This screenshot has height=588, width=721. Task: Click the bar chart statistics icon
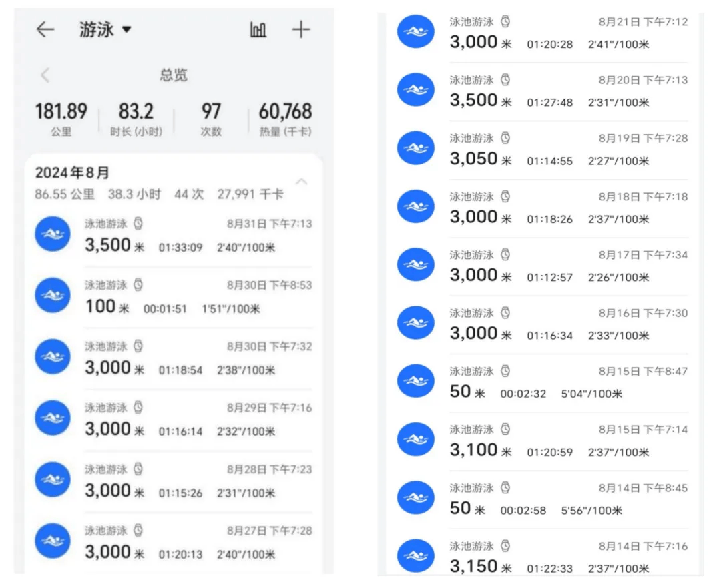click(258, 30)
